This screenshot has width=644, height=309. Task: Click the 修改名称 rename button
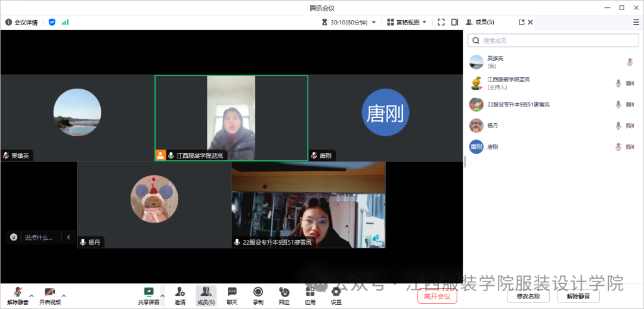pos(528,296)
